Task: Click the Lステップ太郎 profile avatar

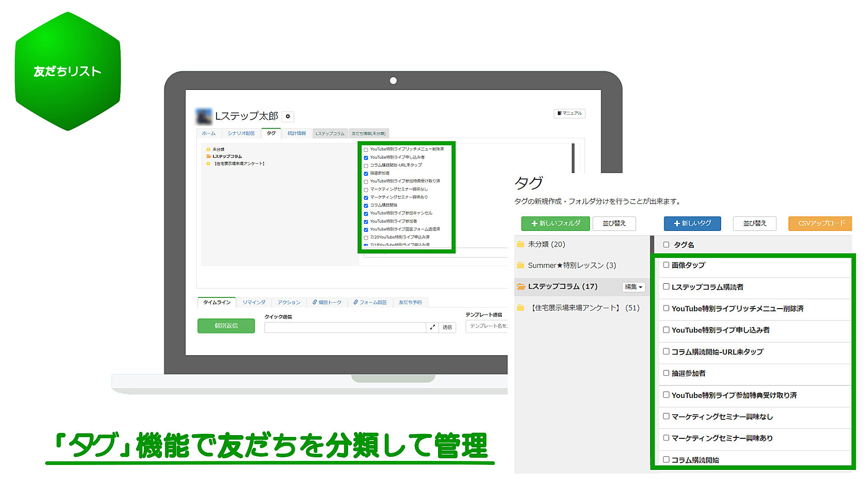Action: (204, 116)
